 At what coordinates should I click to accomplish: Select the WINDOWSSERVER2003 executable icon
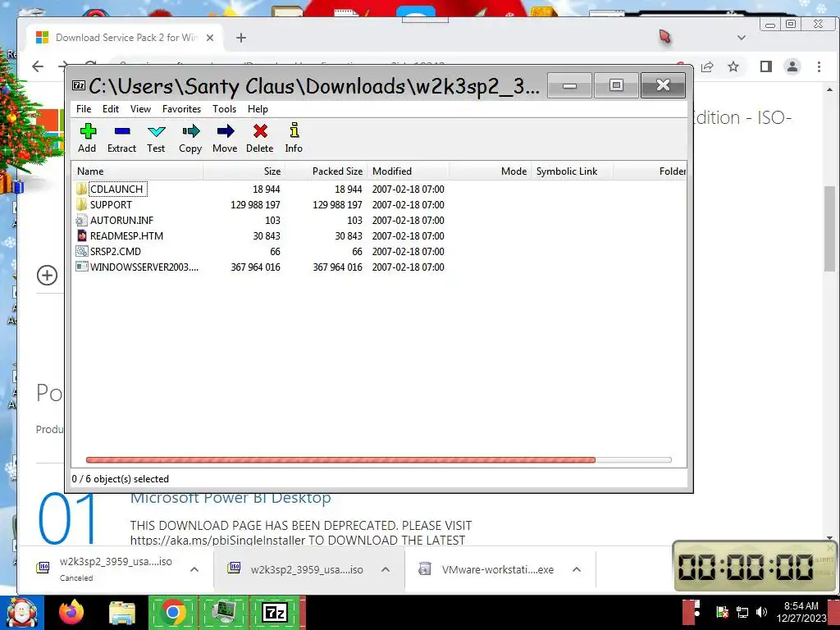[81, 267]
